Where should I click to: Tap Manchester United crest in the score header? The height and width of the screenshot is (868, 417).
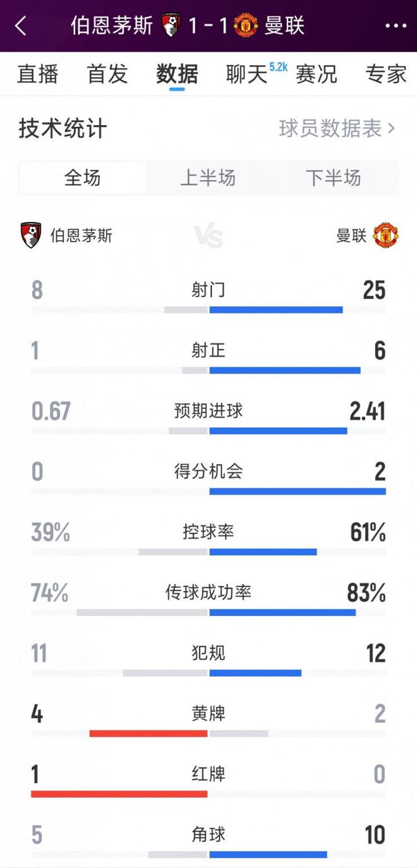point(245,26)
